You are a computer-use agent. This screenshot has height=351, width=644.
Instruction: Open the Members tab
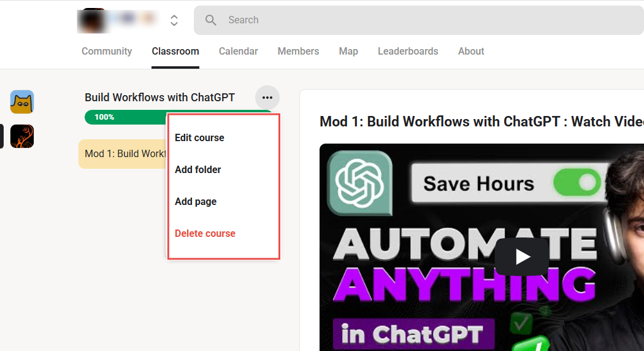[x=298, y=52]
